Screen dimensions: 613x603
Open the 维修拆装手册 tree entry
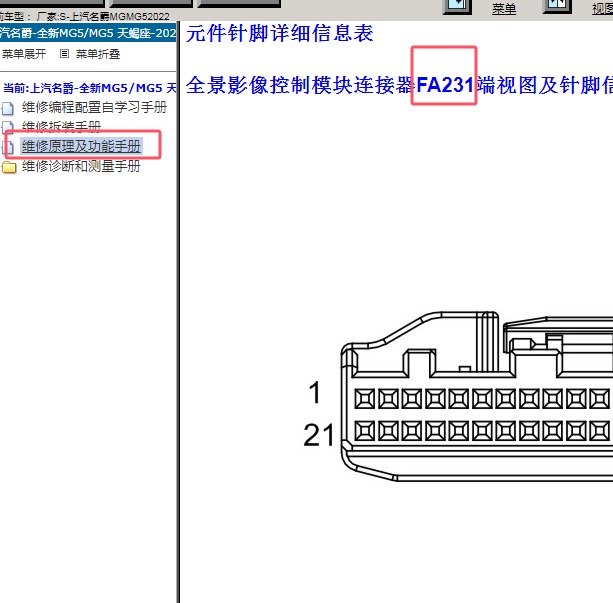point(61,127)
